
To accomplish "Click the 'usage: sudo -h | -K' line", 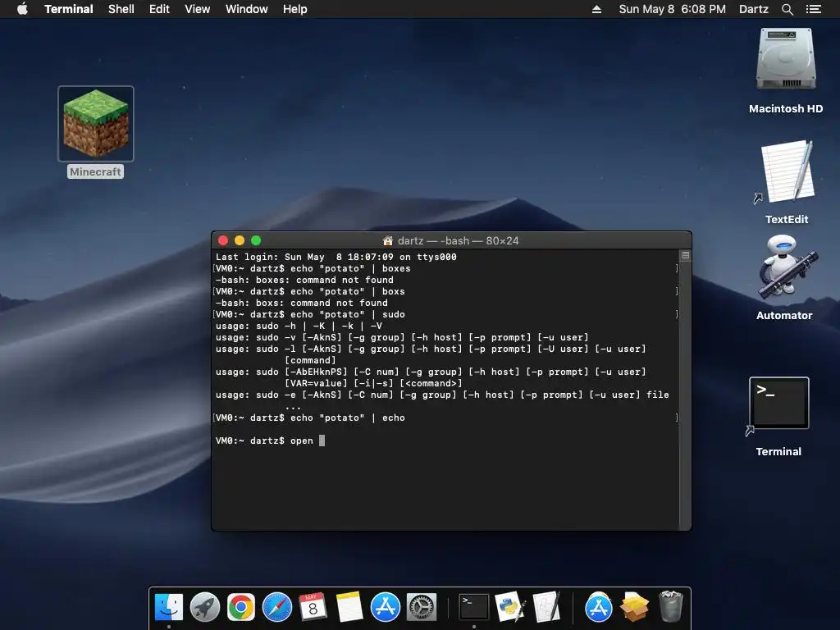I will tap(299, 326).
